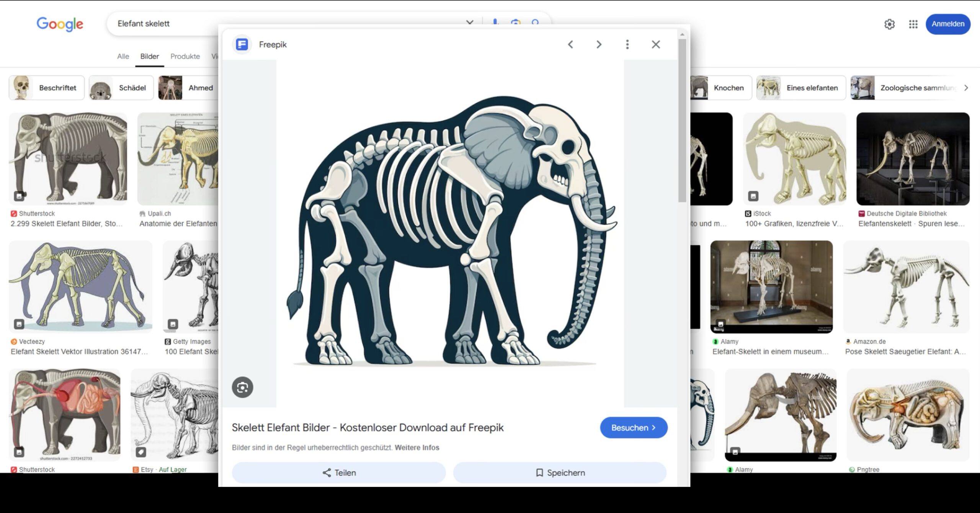Click 'Elefantenskelett · Spuren lese' title

[x=911, y=224]
